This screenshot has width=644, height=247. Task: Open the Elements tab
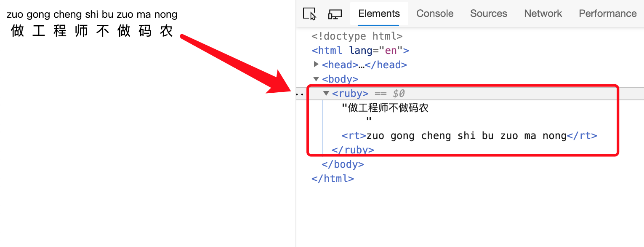379,13
